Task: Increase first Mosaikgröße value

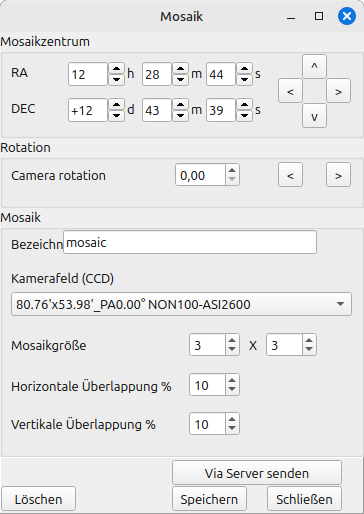Action: [232, 340]
